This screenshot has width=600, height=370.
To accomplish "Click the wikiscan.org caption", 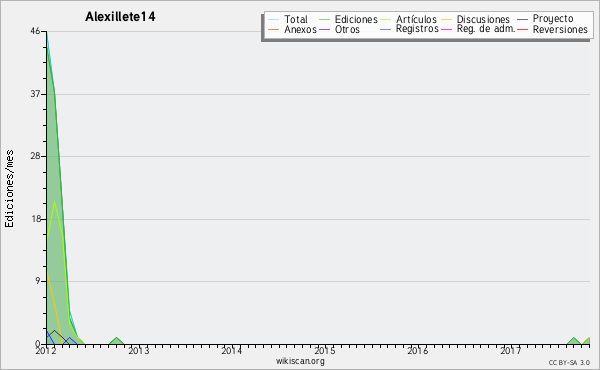I will pyautogui.click(x=300, y=361).
